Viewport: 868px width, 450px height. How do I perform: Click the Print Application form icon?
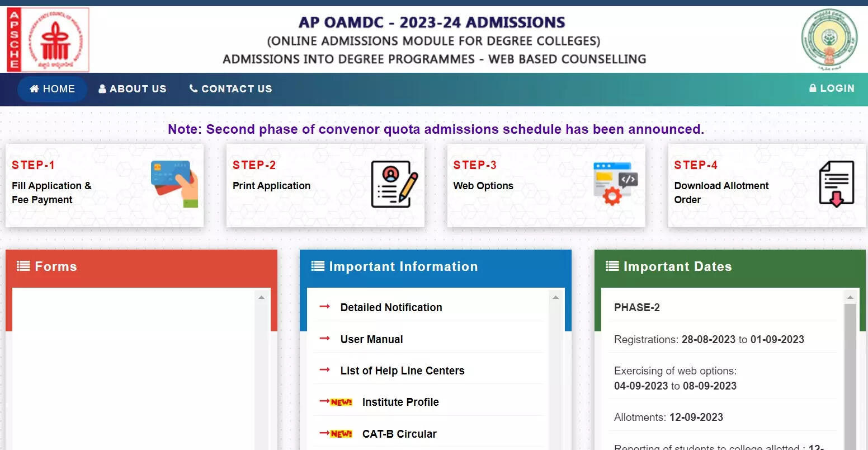pyautogui.click(x=394, y=184)
